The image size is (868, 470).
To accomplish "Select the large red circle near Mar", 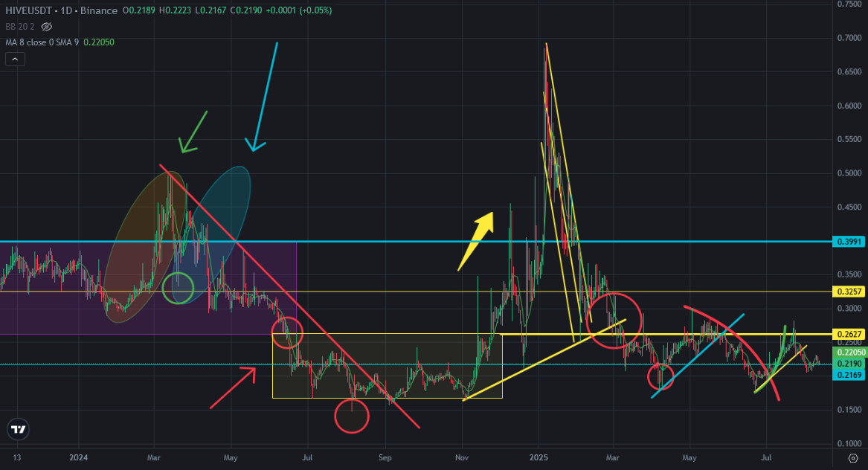I will pyautogui.click(x=614, y=321).
